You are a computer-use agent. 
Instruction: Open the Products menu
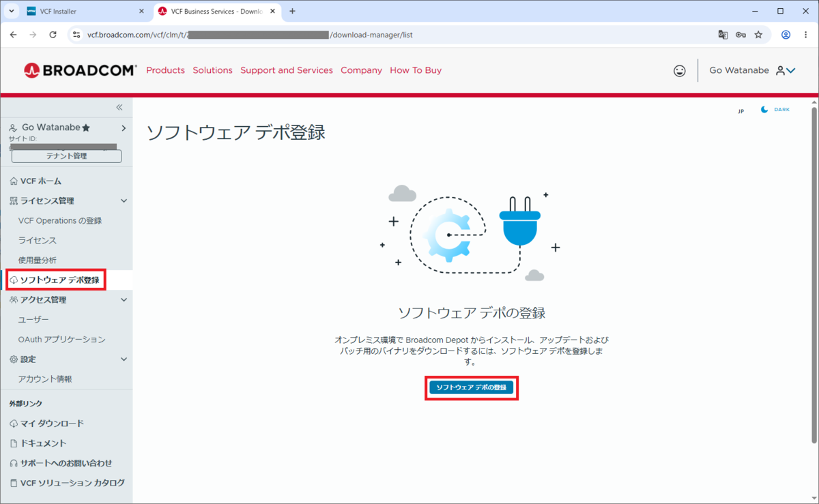(x=165, y=70)
